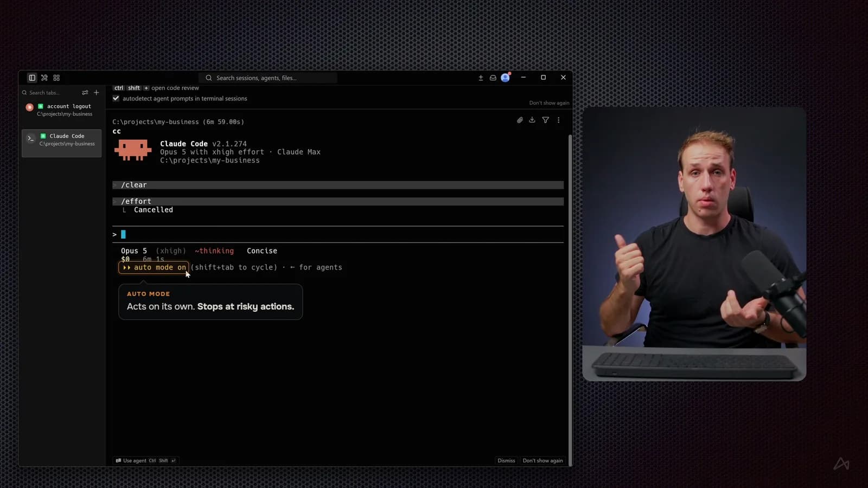Click the tab filter settings icon
Image resolution: width=868 pixels, height=488 pixels.
(85, 93)
